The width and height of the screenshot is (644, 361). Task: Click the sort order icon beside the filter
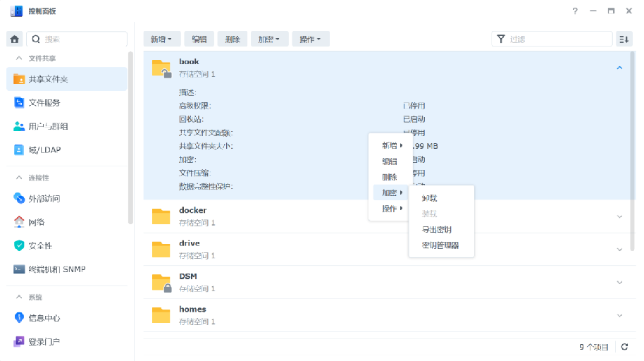point(624,39)
